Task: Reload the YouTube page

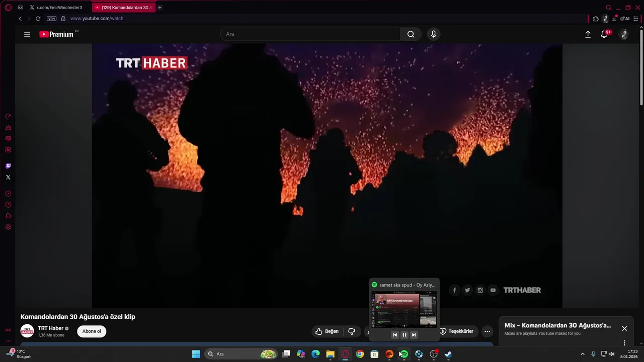Action: coord(38,19)
